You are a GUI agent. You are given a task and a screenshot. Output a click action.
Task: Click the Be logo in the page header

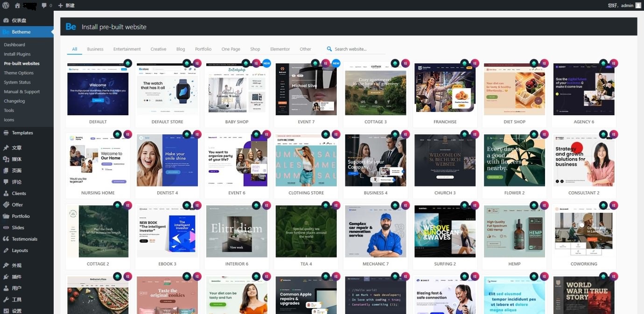tap(71, 27)
